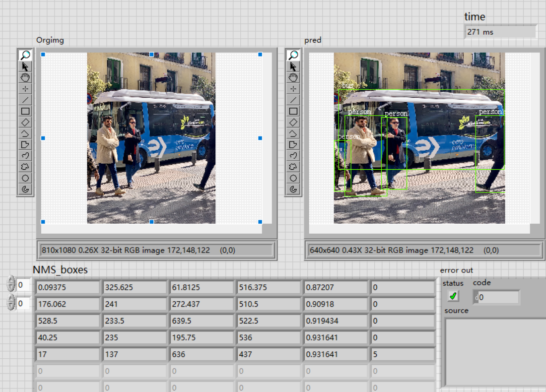Select the Oval tool in Orgimg palette
This screenshot has width=546, height=392.
(x=25, y=178)
